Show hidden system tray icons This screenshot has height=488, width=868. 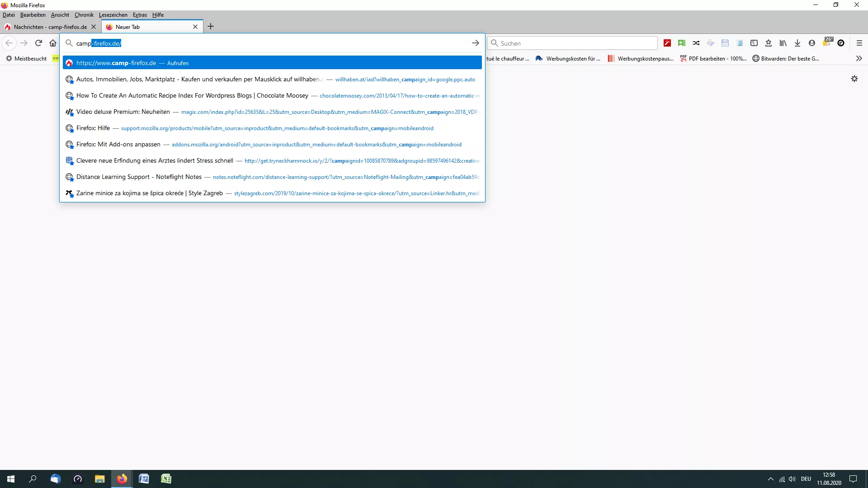tap(771, 479)
